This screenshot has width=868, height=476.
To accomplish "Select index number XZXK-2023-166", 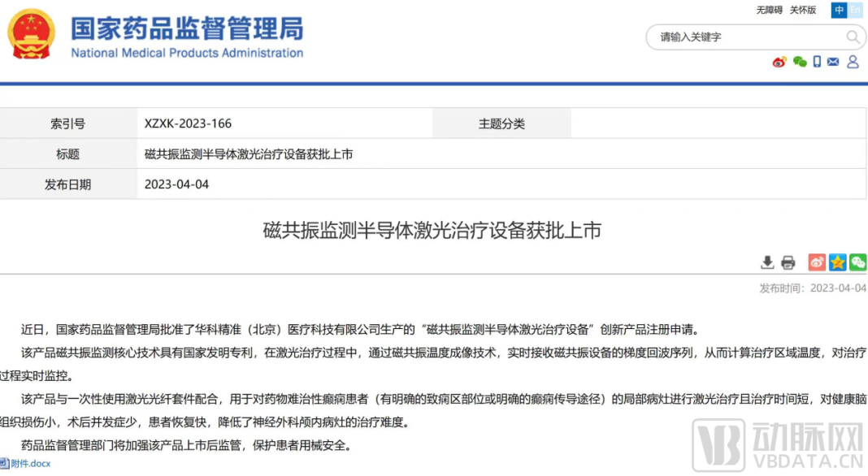I will point(189,123).
